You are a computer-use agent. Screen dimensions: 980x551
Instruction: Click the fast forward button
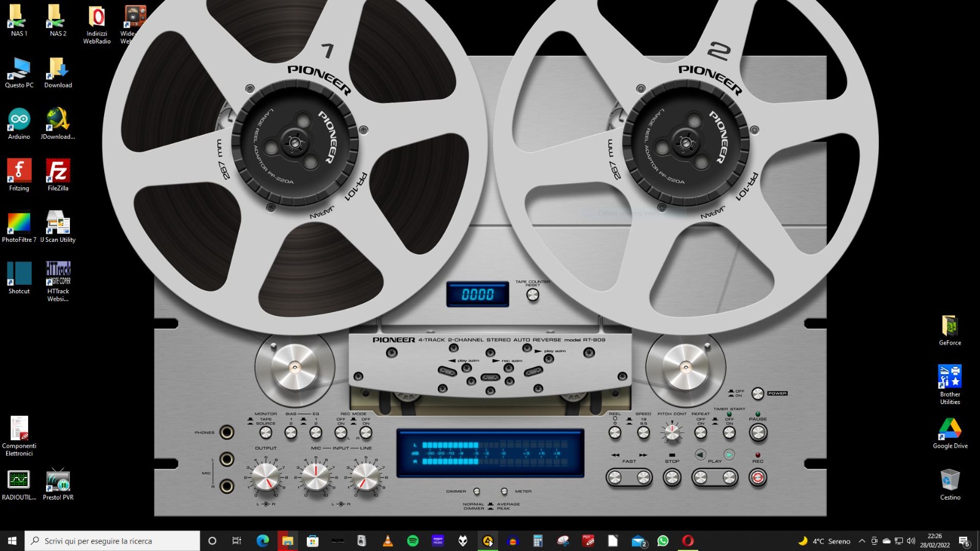[x=643, y=477]
